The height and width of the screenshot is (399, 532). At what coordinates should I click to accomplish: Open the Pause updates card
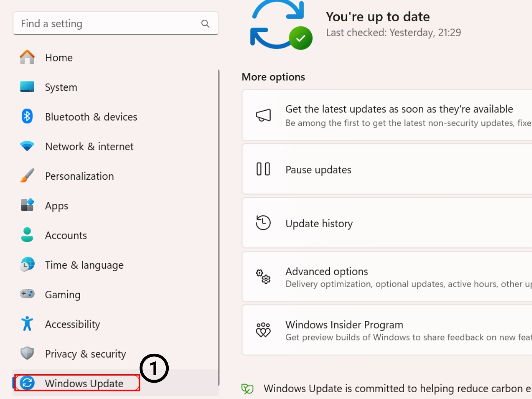(387, 169)
